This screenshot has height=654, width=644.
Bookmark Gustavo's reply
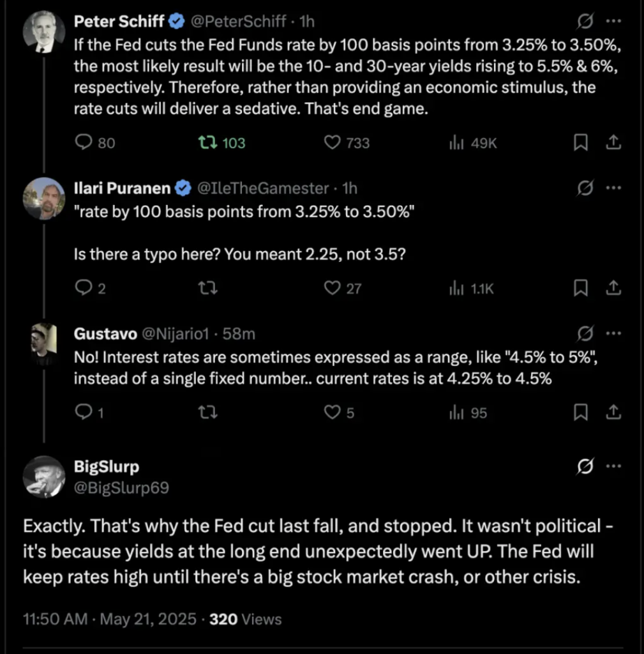[x=581, y=412]
